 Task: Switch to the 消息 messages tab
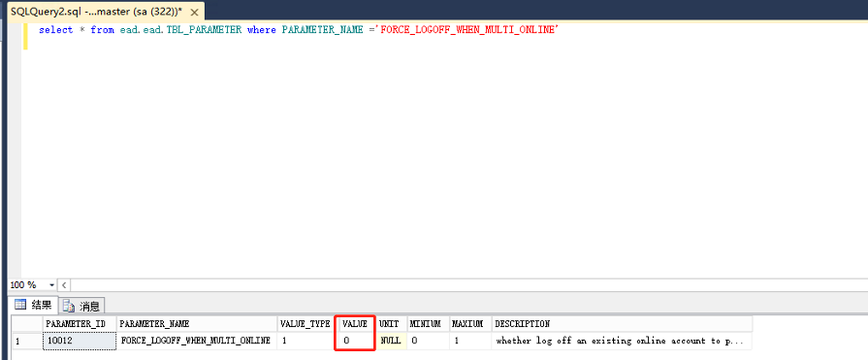(81, 305)
